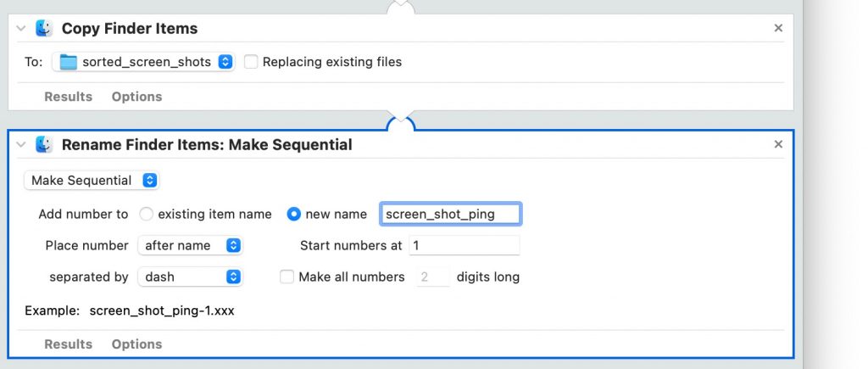868x369 pixels.
Task: Remove the Copy Finder Items action
Action: (x=778, y=28)
